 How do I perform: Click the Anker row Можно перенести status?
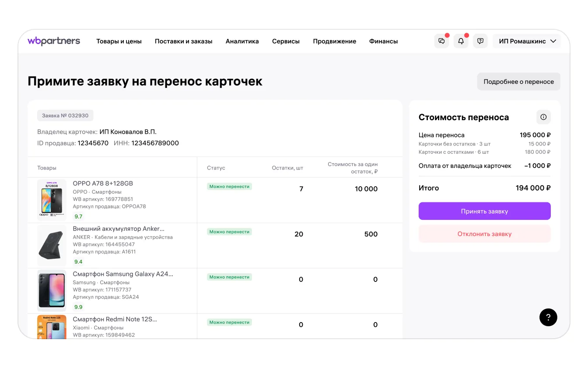coord(229,232)
